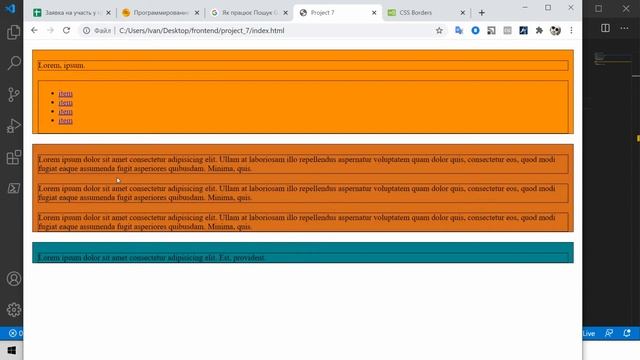Open VS Code Extensions view
The width and height of the screenshot is (640, 360).
pos(13,157)
